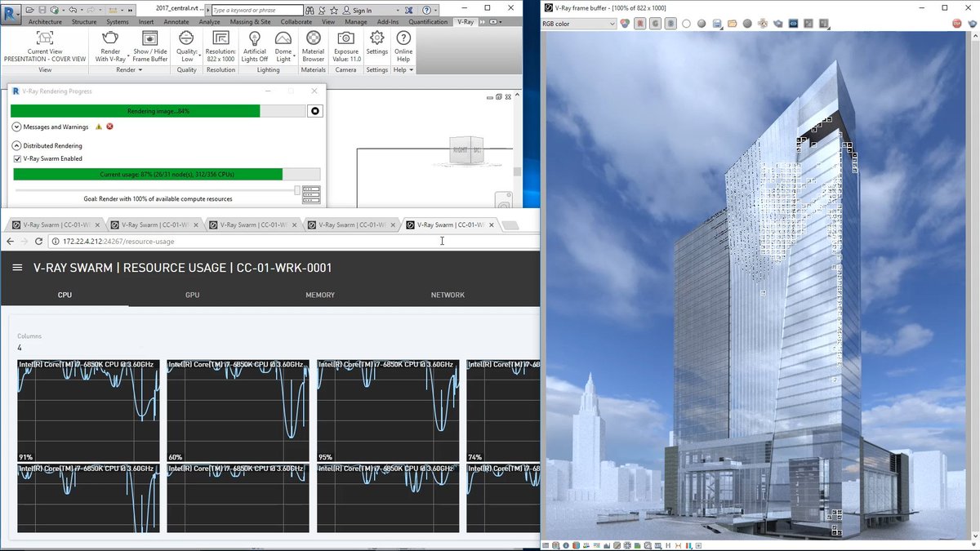This screenshot has height=551, width=980.
Task: Collapse Distributed Rendering section
Action: coord(16,145)
